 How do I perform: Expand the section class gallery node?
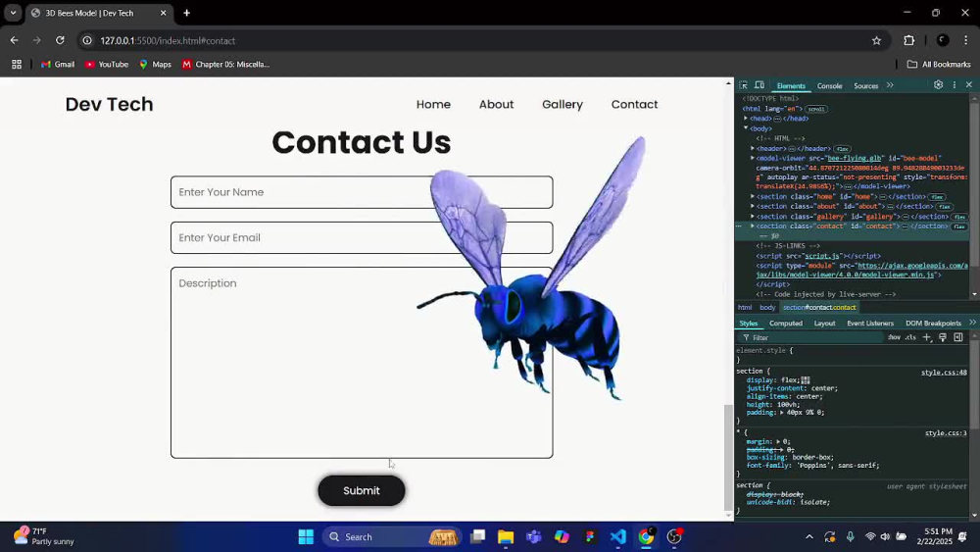753,217
